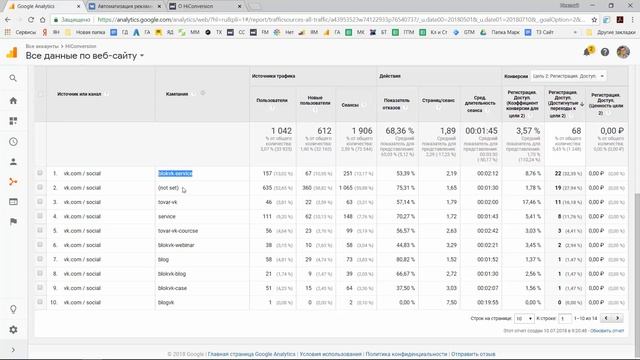640x360 pixels.
Task: Click the search icon in sidebar
Action: tap(13, 78)
